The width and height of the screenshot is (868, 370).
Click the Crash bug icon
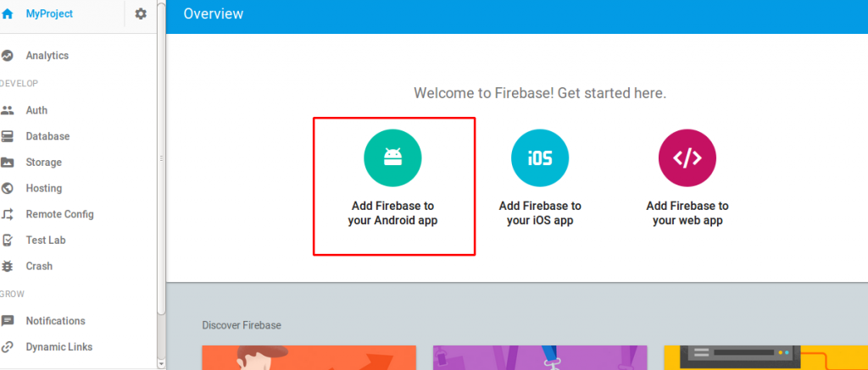(x=7, y=266)
